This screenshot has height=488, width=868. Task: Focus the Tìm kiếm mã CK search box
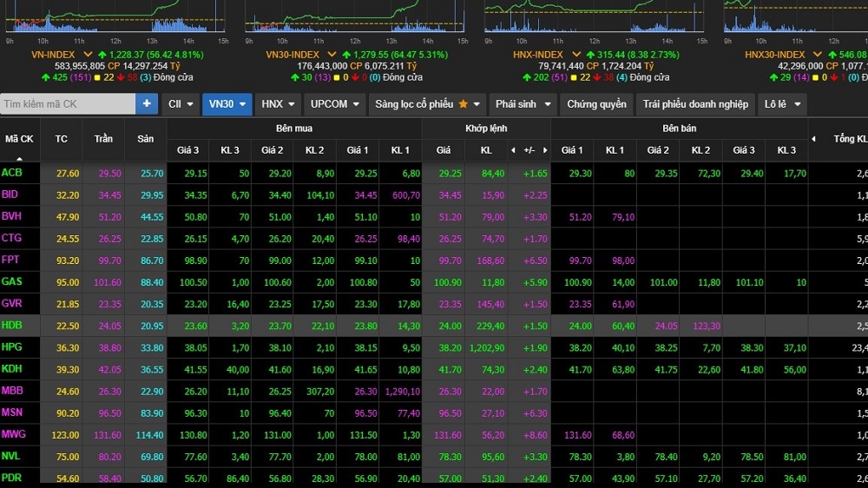68,103
